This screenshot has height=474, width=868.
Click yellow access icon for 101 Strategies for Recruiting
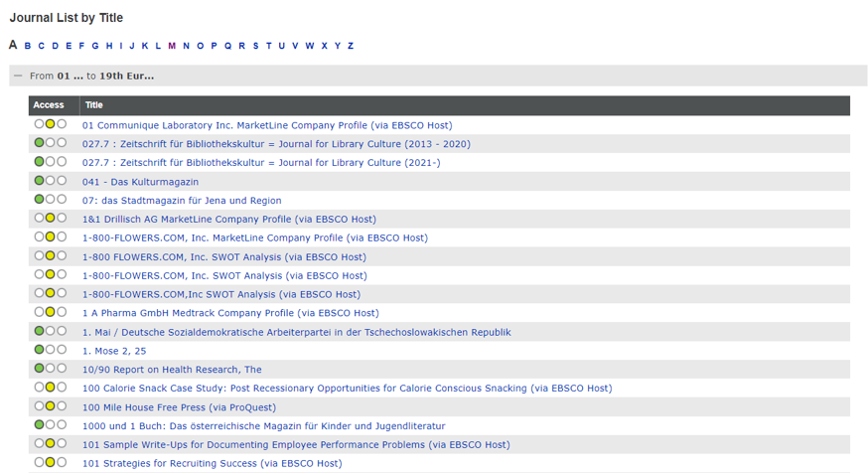coord(50,462)
